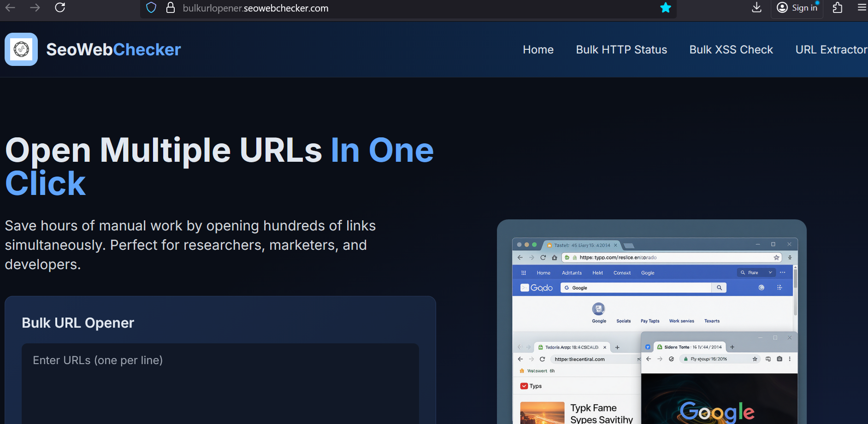
Task: Expand the browser hamburger menu
Action: click(862, 8)
